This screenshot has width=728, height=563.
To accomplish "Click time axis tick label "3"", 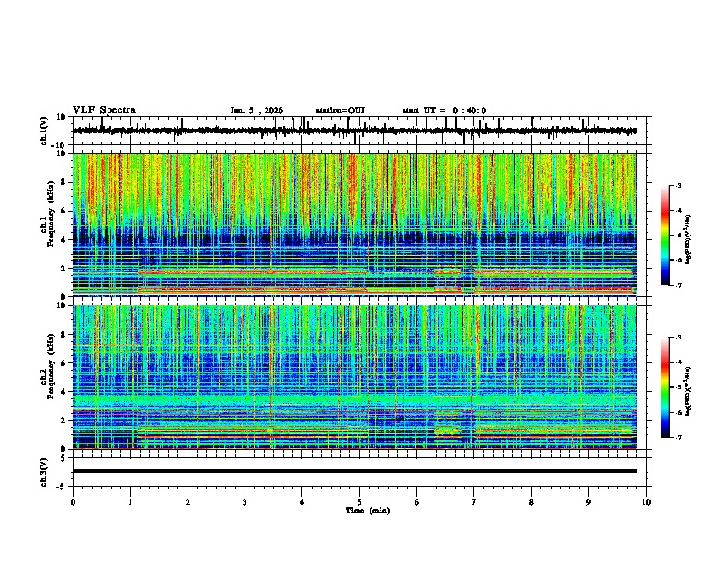I will 245,502.
